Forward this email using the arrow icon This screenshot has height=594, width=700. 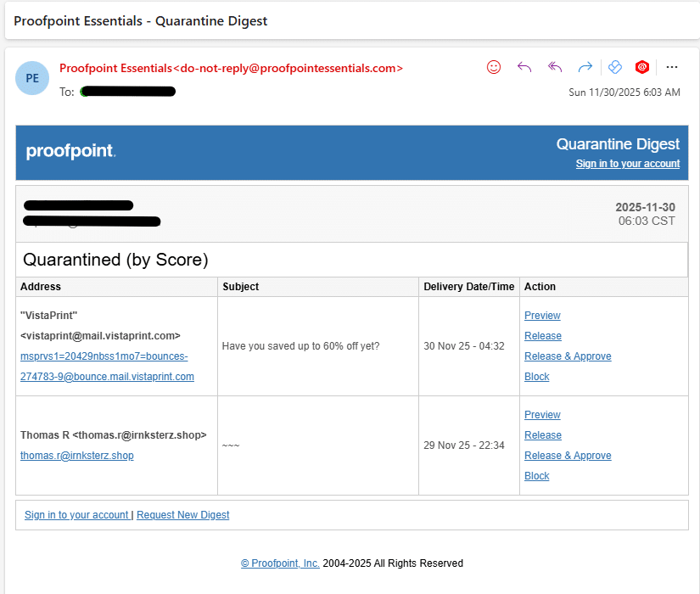pyautogui.click(x=585, y=67)
